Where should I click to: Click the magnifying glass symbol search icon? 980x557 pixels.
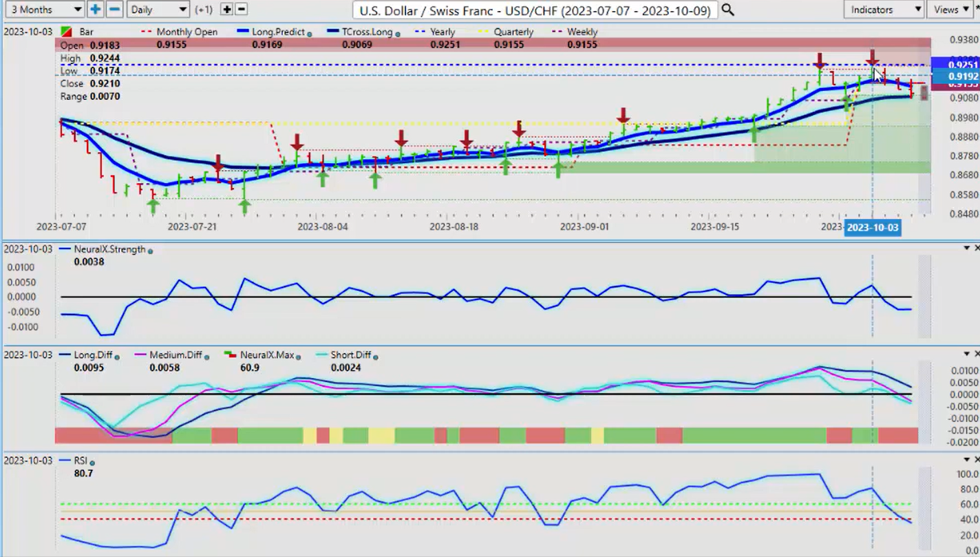pos(727,10)
